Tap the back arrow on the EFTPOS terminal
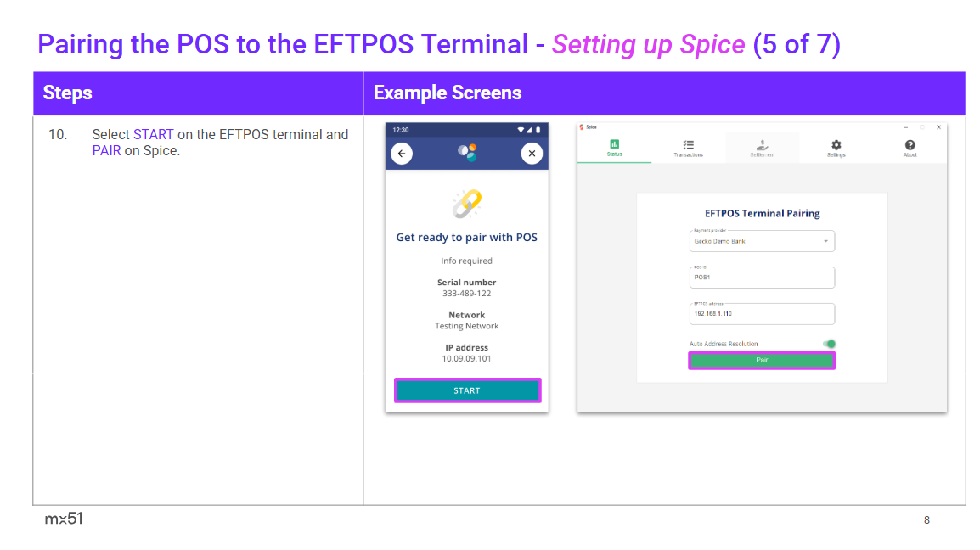 pos(402,154)
